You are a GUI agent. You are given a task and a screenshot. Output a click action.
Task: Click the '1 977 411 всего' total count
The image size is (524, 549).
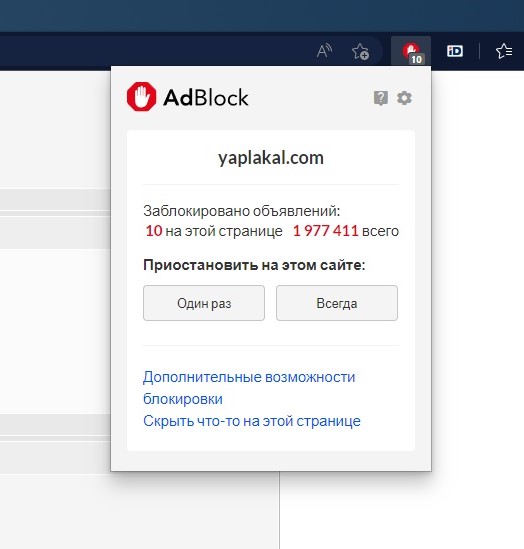[x=346, y=231]
